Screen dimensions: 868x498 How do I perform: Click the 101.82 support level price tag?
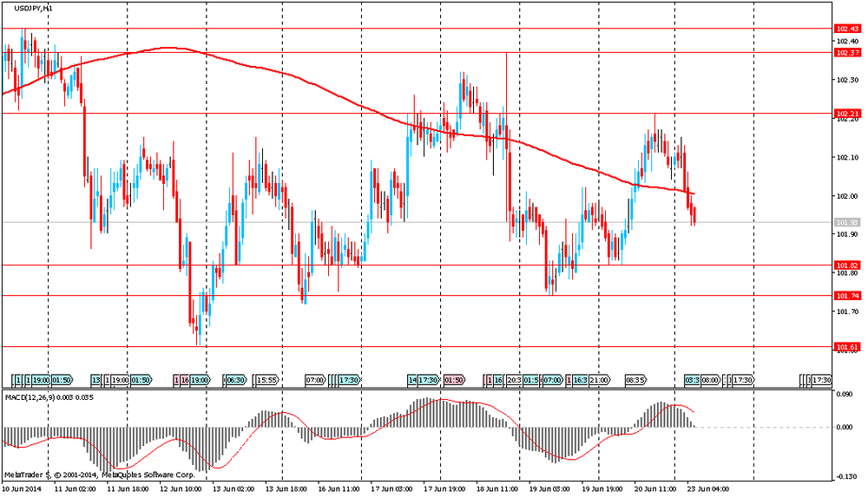click(845, 265)
